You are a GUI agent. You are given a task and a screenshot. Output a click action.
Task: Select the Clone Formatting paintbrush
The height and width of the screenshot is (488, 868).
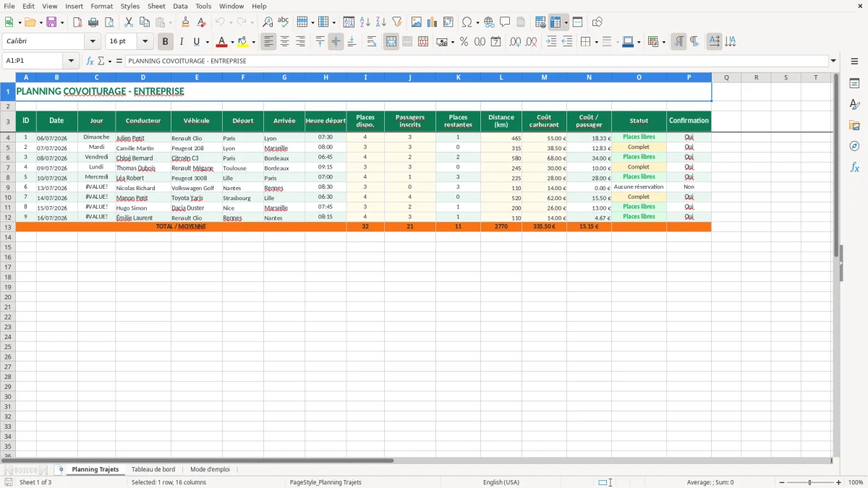click(x=186, y=22)
